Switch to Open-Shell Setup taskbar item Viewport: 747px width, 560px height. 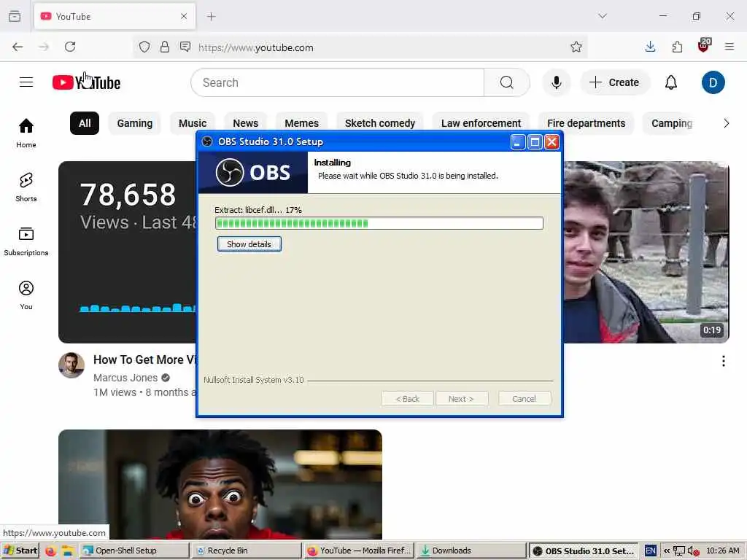pyautogui.click(x=134, y=551)
